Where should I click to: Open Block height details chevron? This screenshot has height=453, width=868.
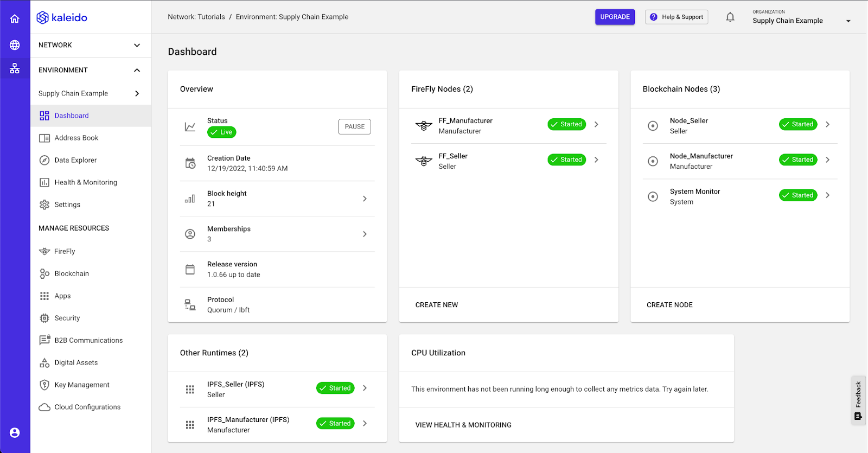[x=365, y=199]
